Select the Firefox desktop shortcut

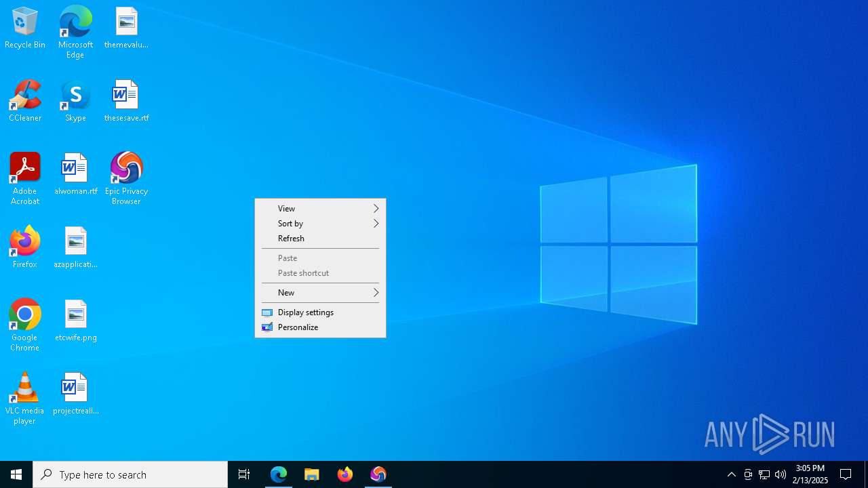pos(25,247)
